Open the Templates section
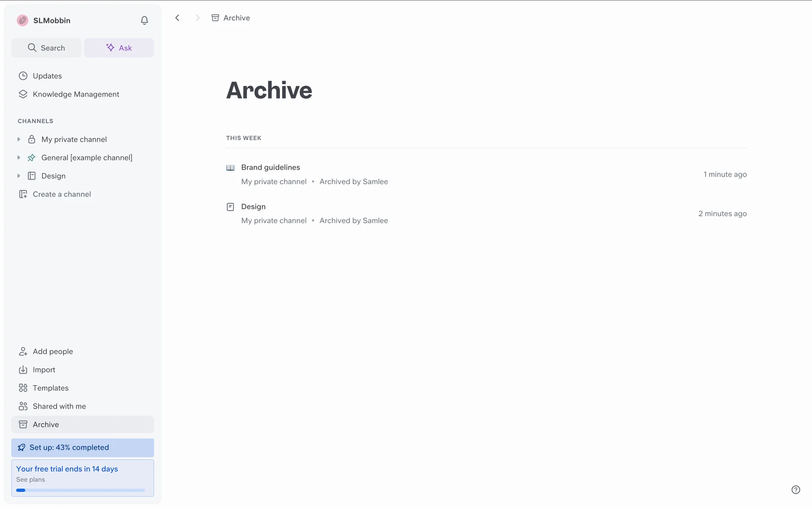 pos(50,388)
